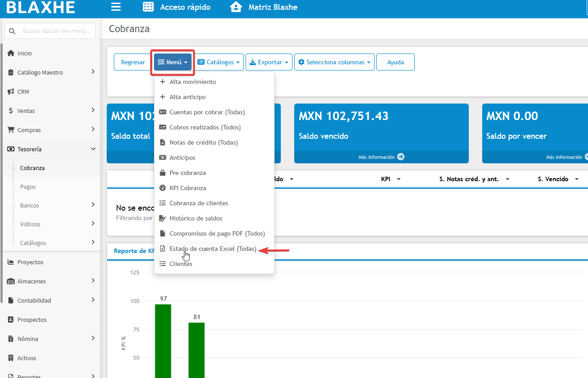Click the Nómina invoice icon
This screenshot has height=378, width=588.
11,339
